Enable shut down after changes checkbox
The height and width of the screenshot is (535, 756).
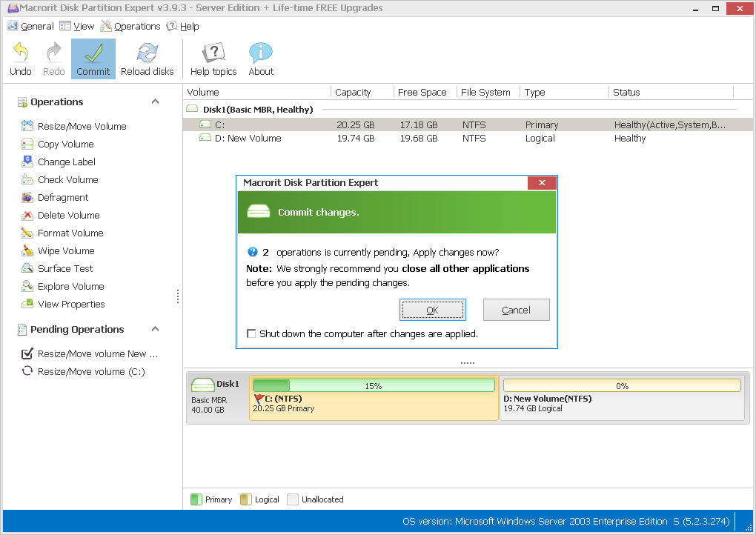251,333
